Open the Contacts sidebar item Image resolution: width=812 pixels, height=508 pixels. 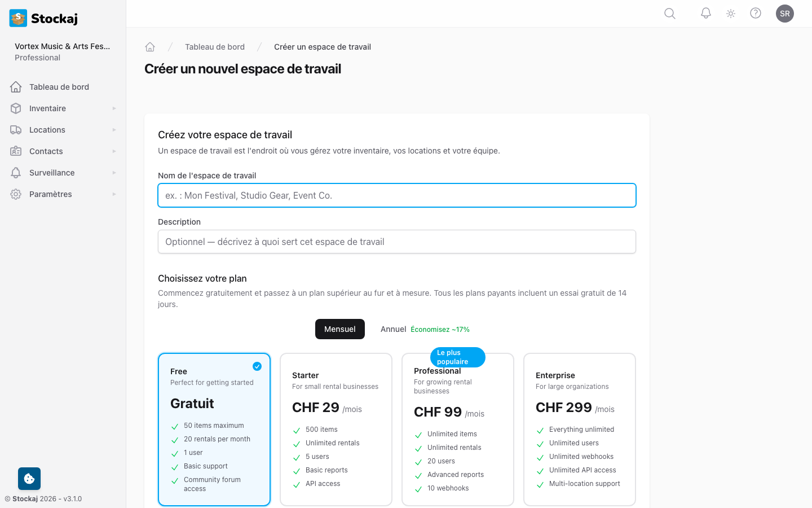(46, 151)
